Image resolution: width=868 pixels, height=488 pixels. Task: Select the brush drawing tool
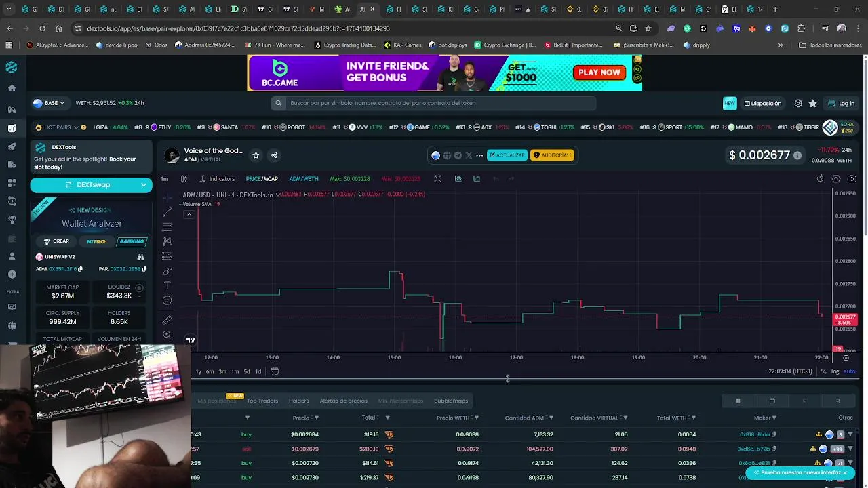point(167,271)
